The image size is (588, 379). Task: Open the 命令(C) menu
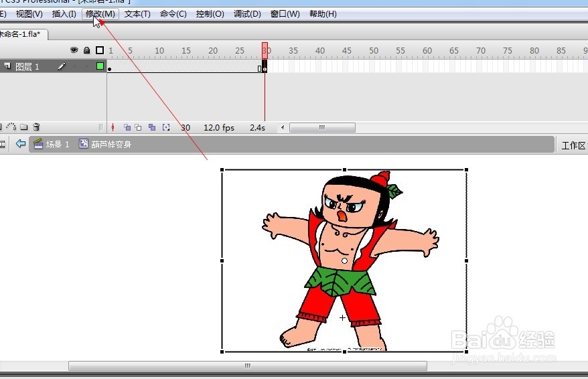coord(173,14)
